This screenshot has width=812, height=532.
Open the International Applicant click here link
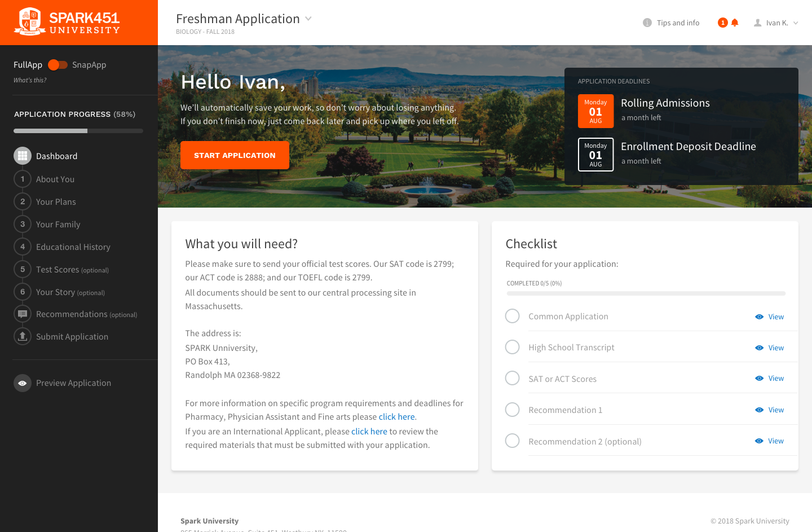[x=369, y=431]
